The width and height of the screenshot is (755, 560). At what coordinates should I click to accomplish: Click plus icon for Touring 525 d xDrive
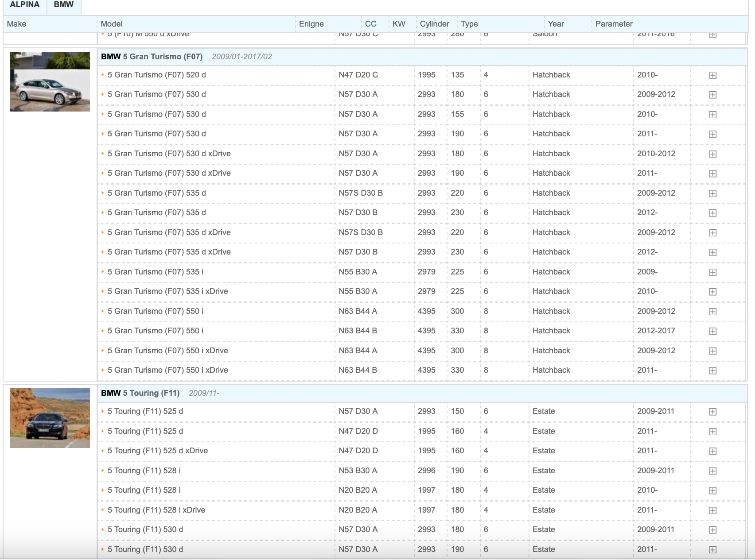coord(712,451)
